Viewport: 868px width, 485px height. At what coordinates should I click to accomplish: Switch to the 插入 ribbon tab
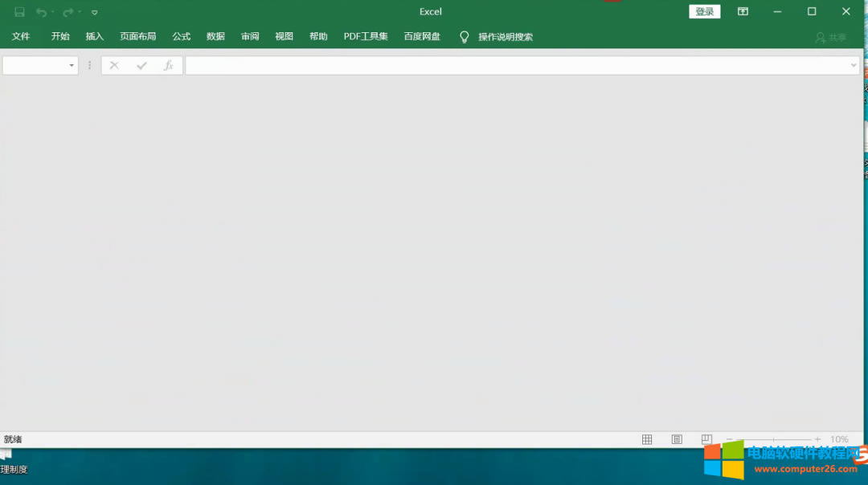(x=94, y=36)
